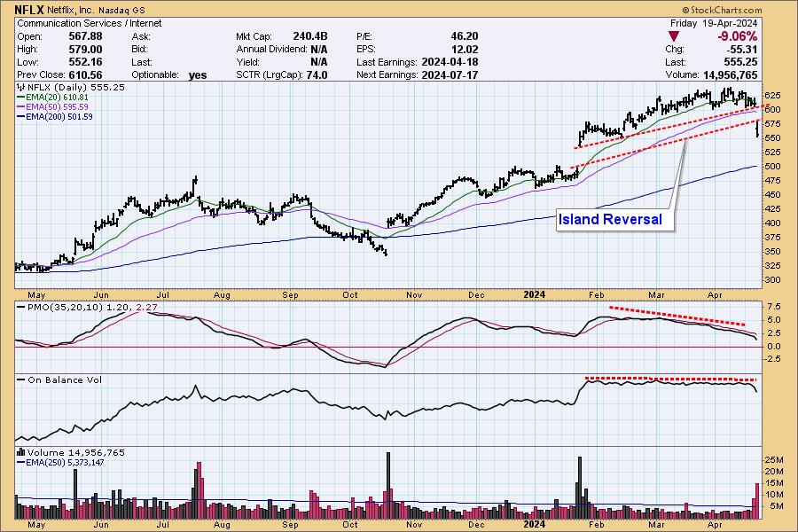
Task: Click the NFLX ticker symbol in header
Action: [31, 9]
